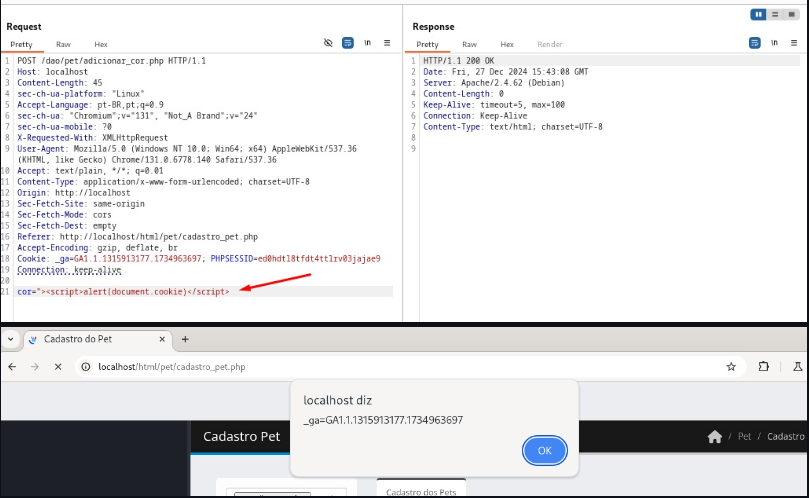809x498 pixels.
Task: Click the flask labs icon in browser toolbar
Action: [798, 367]
